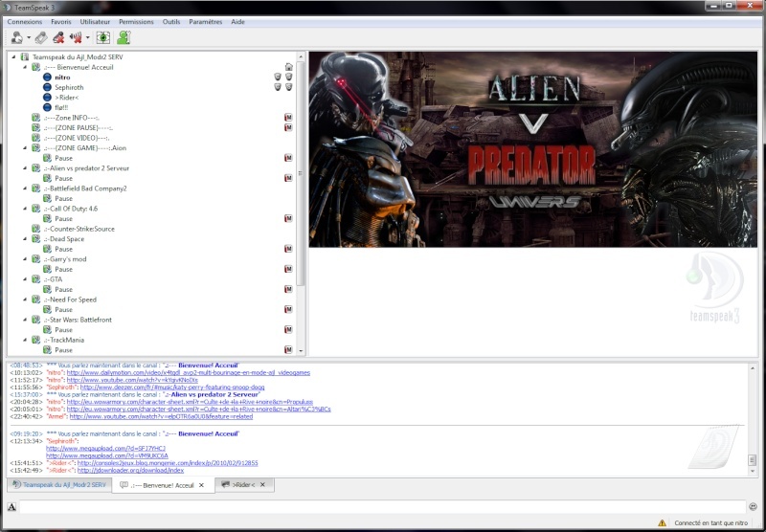Click M icon on Pause under GTA

[x=289, y=289]
